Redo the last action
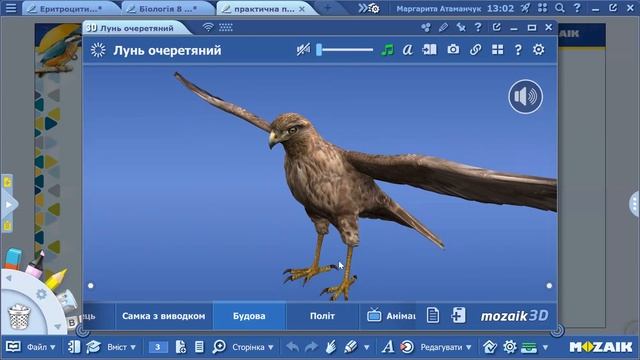 pyautogui.click(x=311, y=347)
